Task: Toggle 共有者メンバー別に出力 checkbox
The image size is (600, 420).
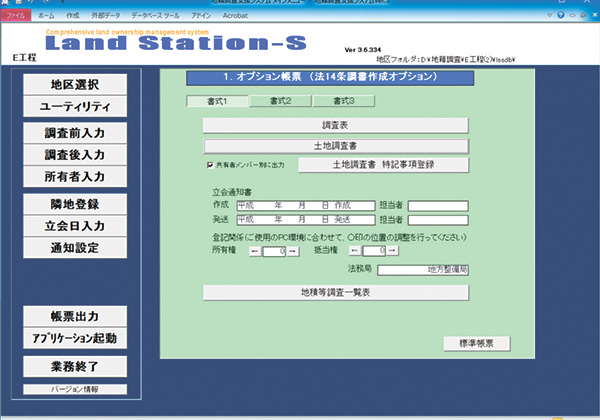Action: (210, 165)
